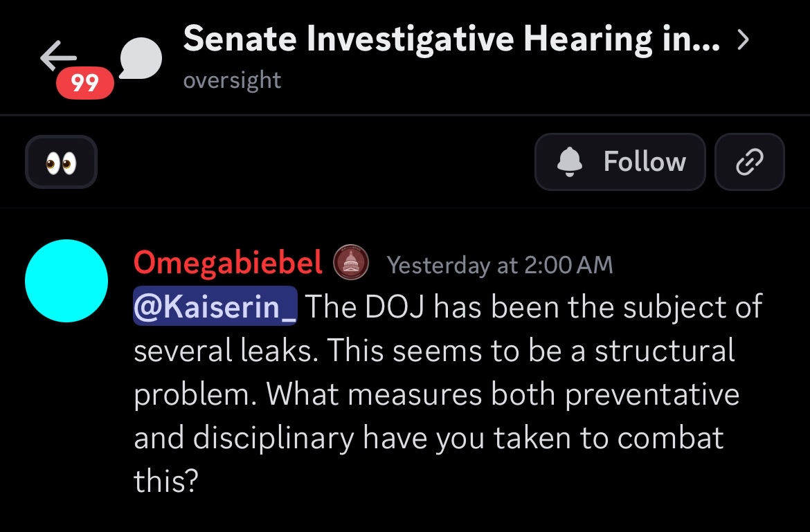Copy thread link with the chain icon

[749, 162]
